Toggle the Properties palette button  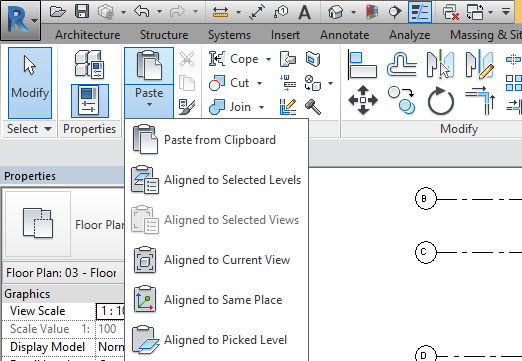[90, 101]
